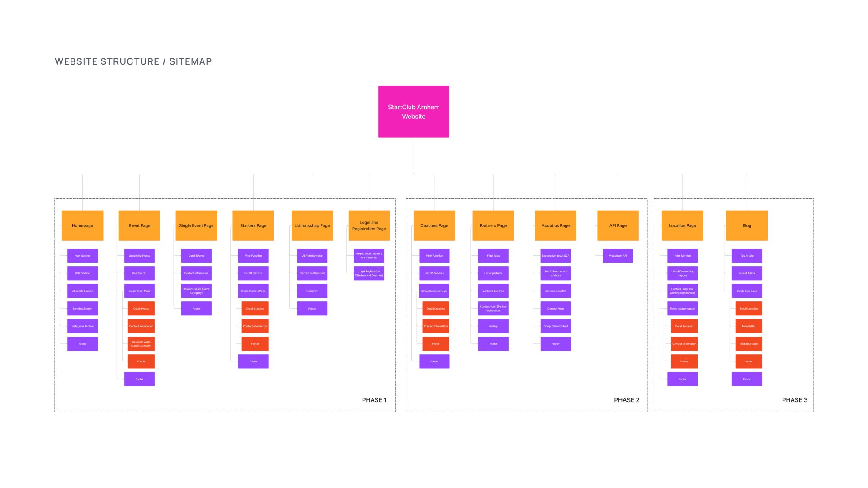
Task: Select the Single Blog page box
Action: click(747, 291)
